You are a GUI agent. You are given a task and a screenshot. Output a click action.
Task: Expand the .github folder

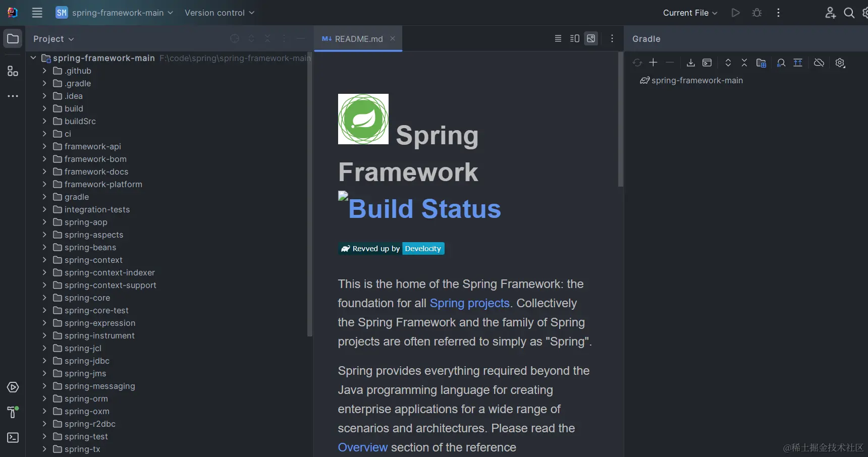click(44, 71)
